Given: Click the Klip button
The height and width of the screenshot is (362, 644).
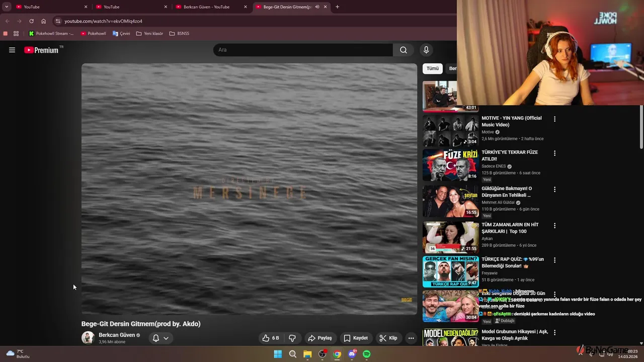Looking at the screenshot, I should 388,338.
